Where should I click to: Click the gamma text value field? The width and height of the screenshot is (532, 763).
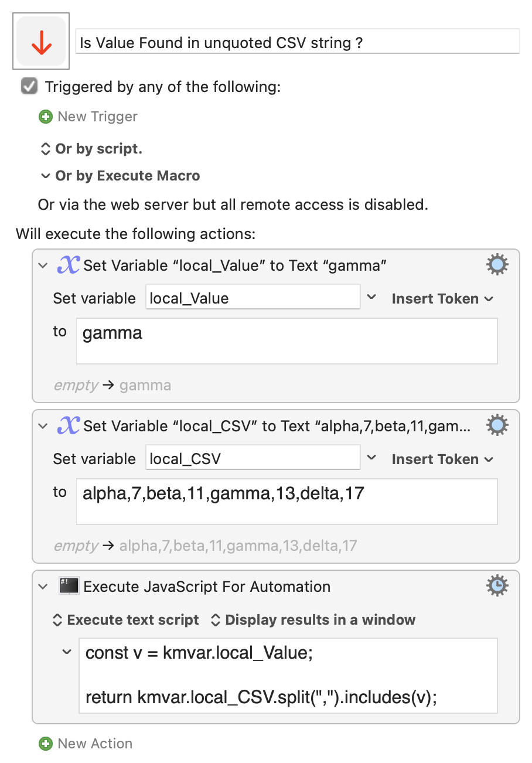coord(287,341)
